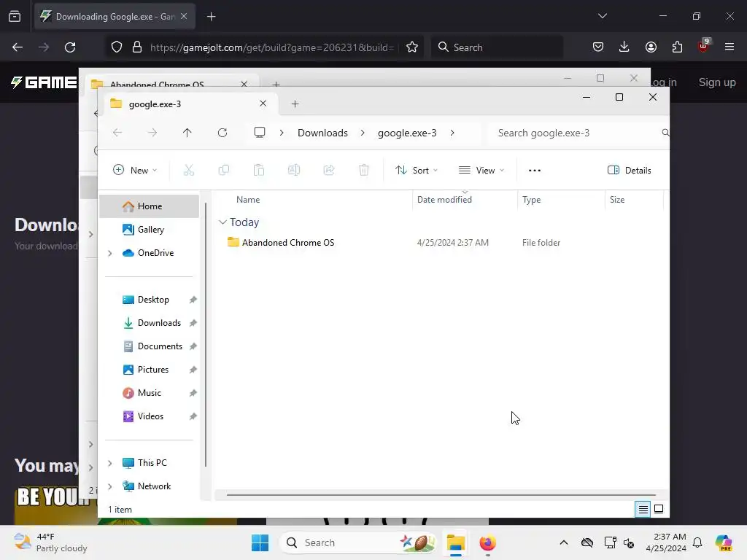Click Downloads in the breadcrumb path

pyautogui.click(x=322, y=133)
